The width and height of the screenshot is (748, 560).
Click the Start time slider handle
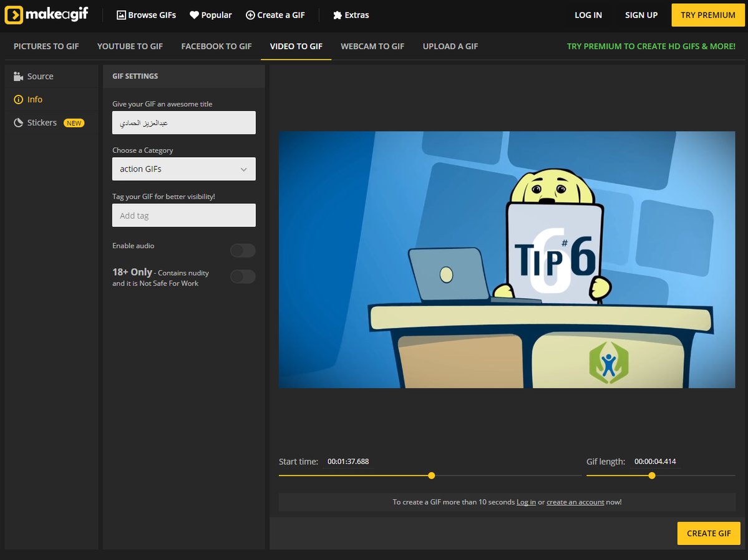(x=432, y=476)
